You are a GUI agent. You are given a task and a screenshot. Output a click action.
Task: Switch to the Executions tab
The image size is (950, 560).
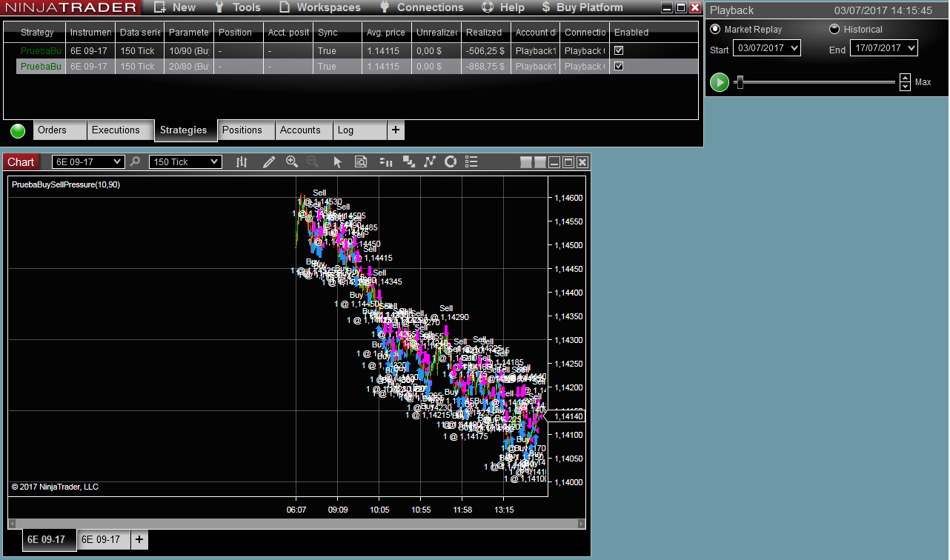pyautogui.click(x=116, y=130)
